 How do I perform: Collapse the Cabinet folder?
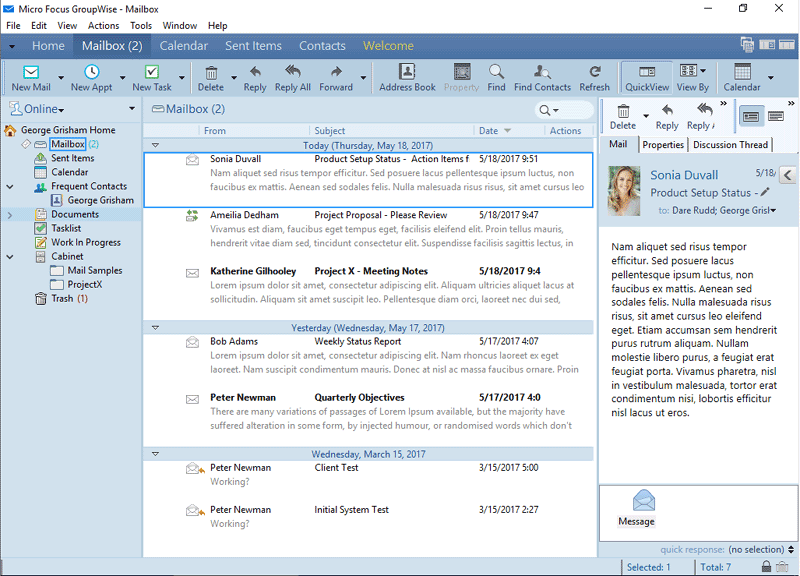(10, 257)
